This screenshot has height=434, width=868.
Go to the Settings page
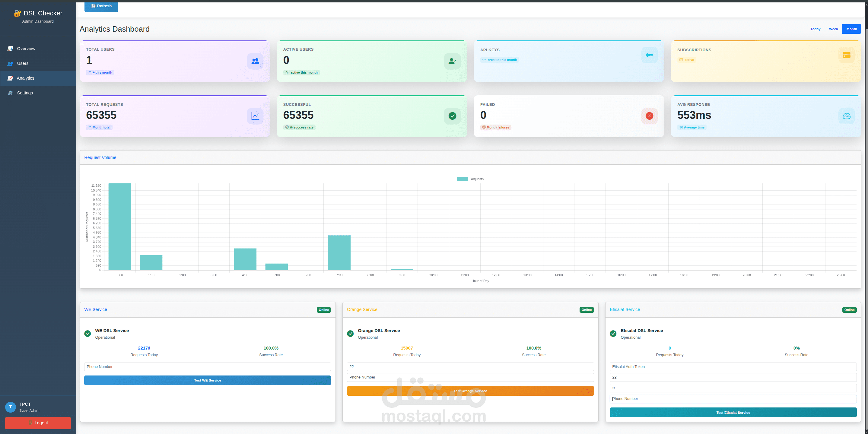coord(38,93)
